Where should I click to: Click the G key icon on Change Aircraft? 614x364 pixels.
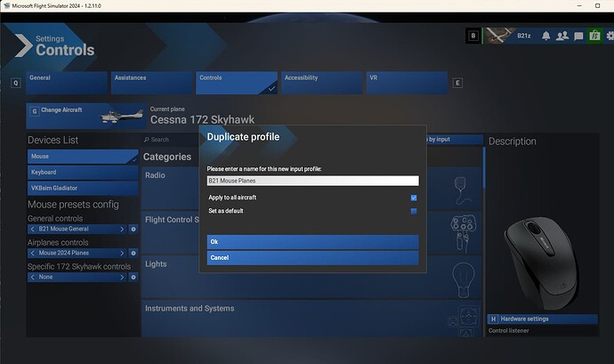tap(35, 111)
